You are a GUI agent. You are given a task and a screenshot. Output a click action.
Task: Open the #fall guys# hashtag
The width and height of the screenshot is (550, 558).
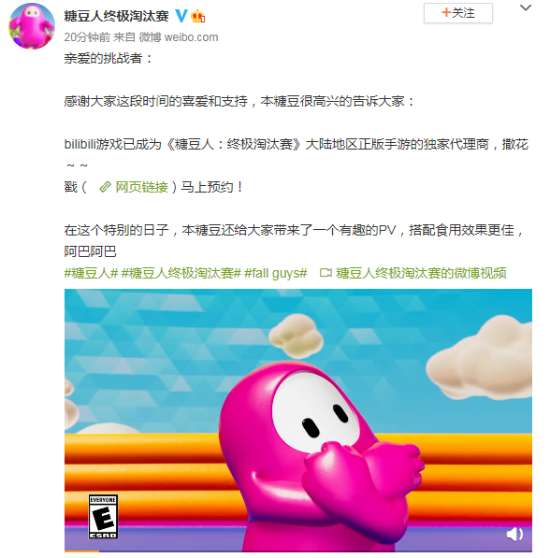click(276, 273)
